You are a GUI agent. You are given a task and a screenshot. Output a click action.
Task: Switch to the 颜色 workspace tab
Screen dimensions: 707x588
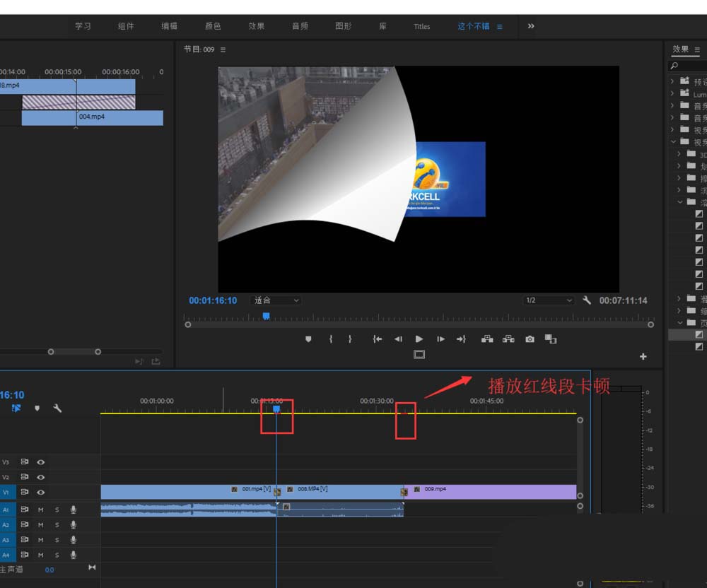coord(213,26)
